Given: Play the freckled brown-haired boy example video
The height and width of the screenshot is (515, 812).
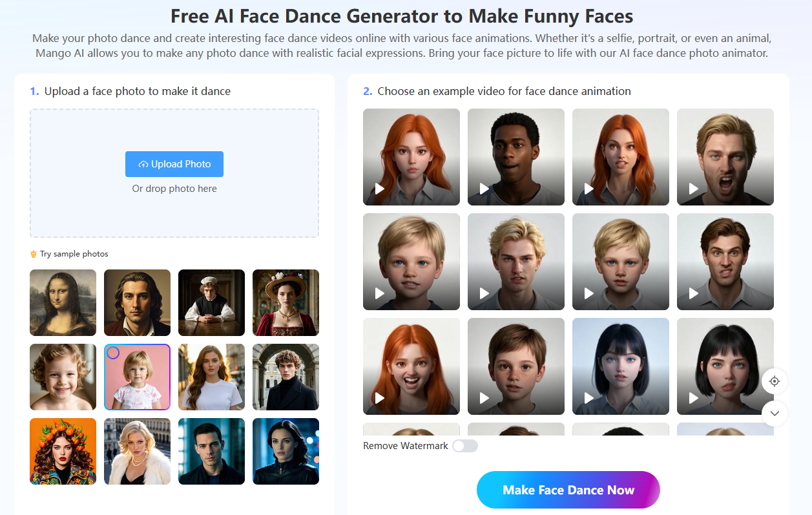Looking at the screenshot, I should 516,366.
